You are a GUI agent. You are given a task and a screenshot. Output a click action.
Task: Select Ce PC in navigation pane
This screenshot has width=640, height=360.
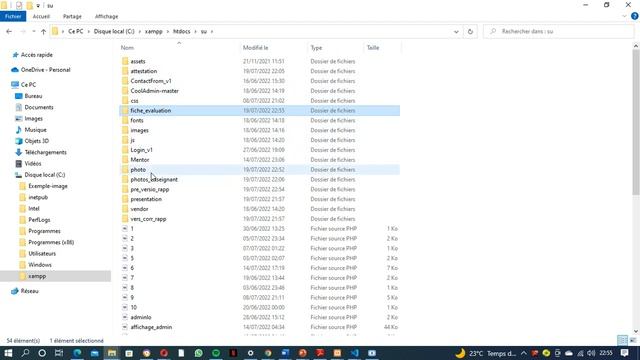click(29, 84)
